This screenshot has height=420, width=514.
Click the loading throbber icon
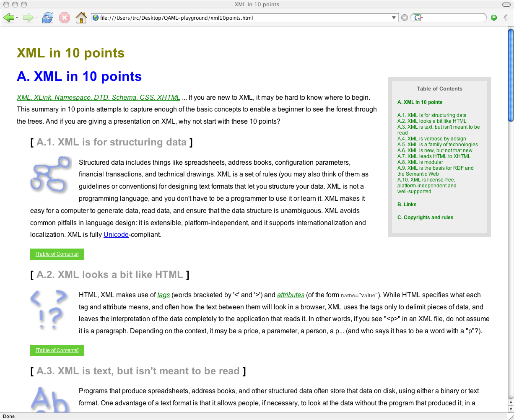point(506,18)
